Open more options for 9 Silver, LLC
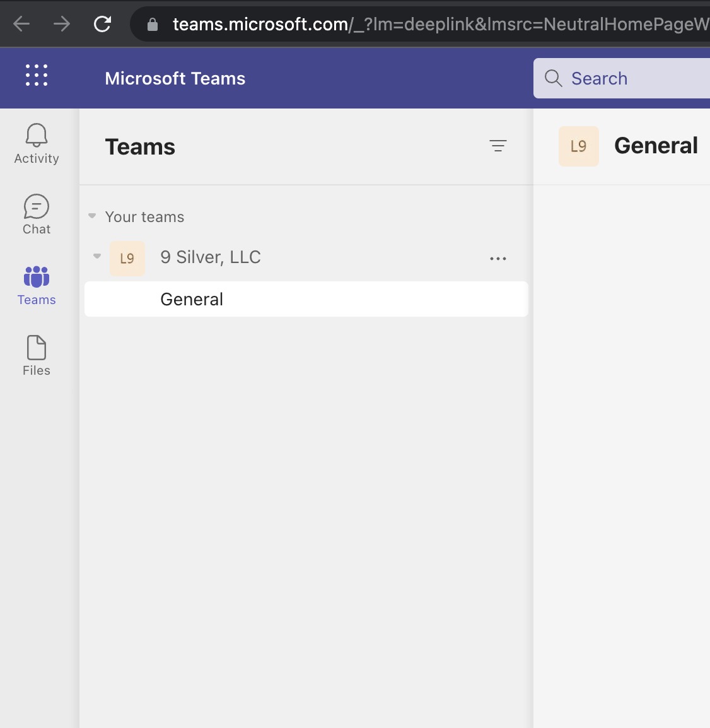The image size is (710, 728). click(x=498, y=259)
